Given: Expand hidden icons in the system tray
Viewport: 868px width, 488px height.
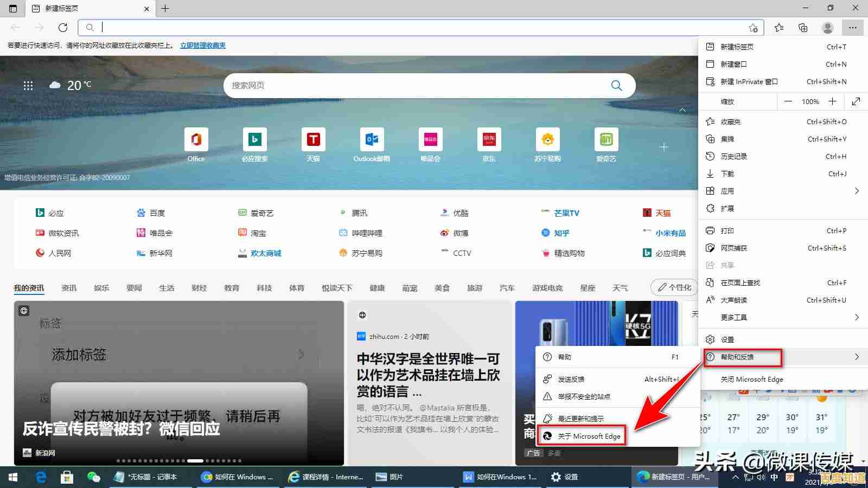Looking at the screenshot, I should pos(735,477).
